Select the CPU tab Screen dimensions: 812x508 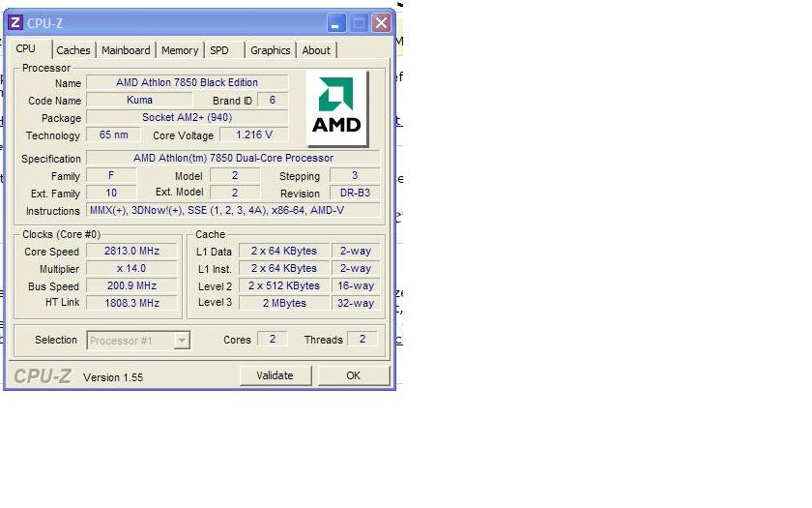pyautogui.click(x=26, y=48)
